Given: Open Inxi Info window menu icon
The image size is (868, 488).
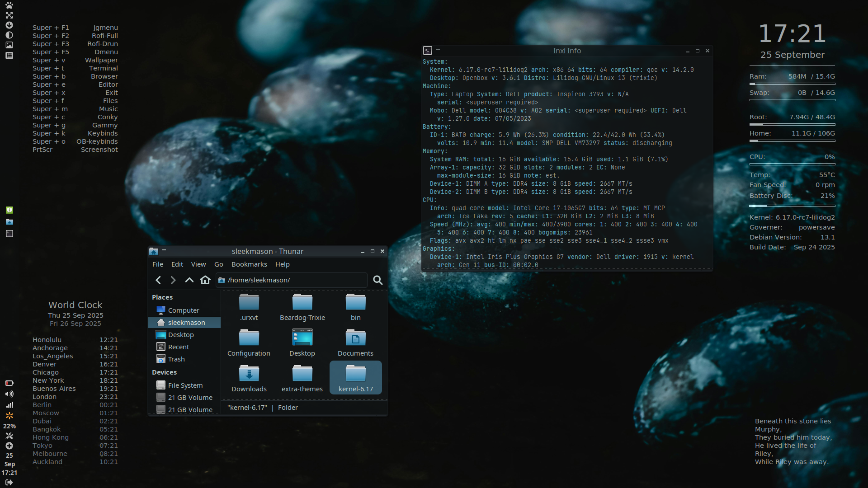Looking at the screenshot, I should pyautogui.click(x=428, y=51).
